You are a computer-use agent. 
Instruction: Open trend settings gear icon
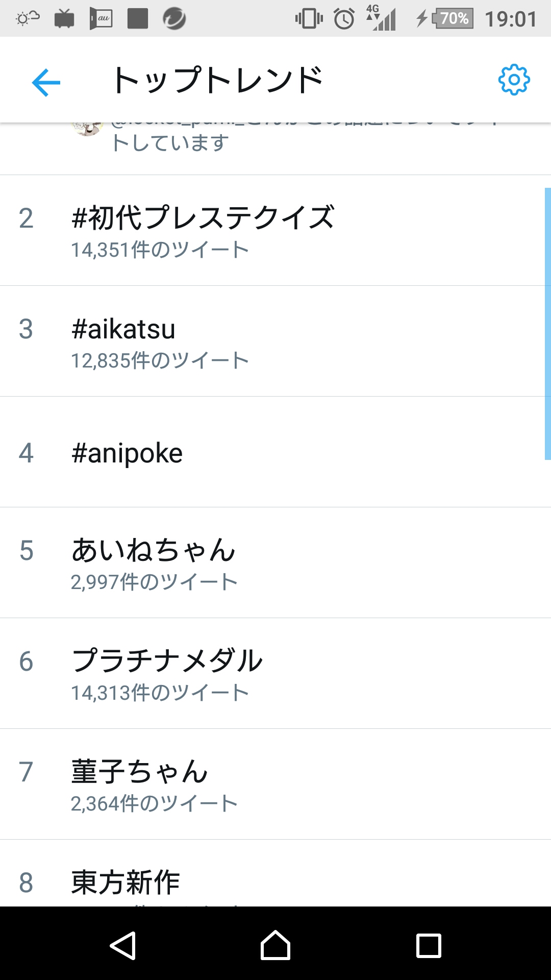pos(514,80)
